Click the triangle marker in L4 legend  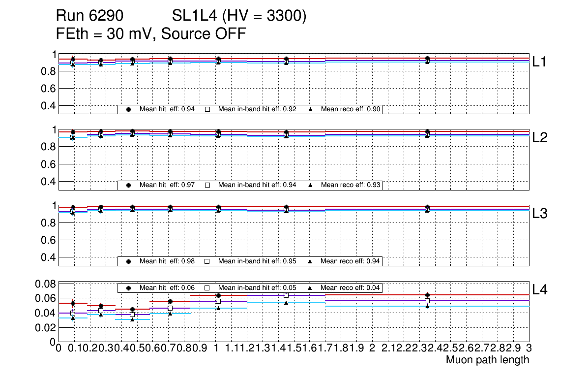click(x=310, y=287)
